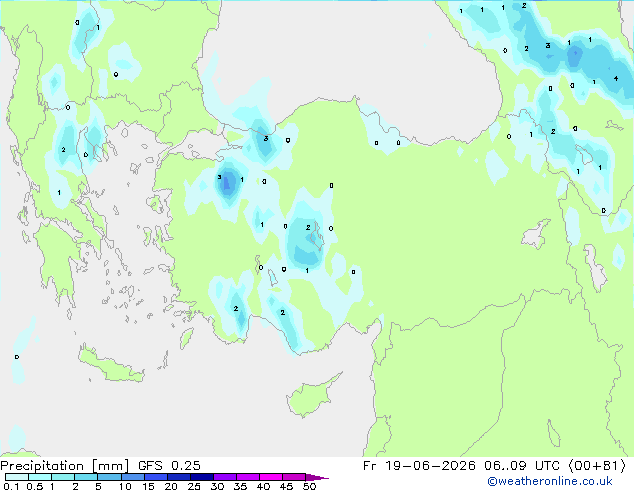Screen dimensions: 634x490
Task: Pick the 20–25 mm dark blue swatch
Action: [178, 477]
